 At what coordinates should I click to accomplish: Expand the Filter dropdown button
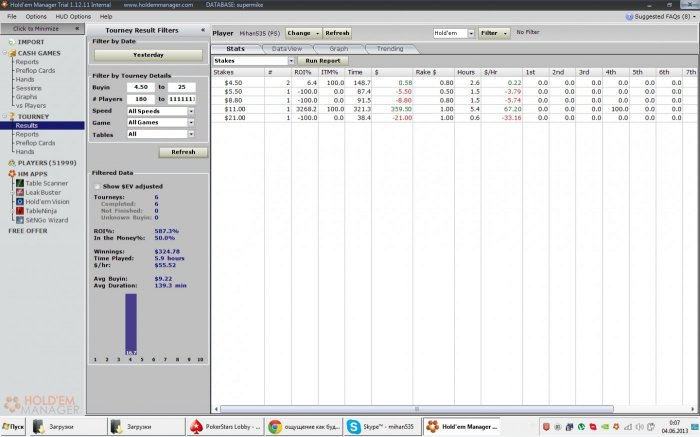click(x=505, y=33)
